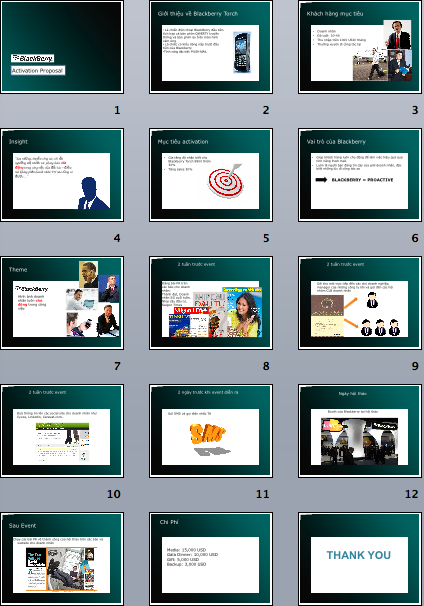The height and width of the screenshot is (606, 424).
Task: Select slide 12 Ngày hội thảo
Action: pos(360,431)
